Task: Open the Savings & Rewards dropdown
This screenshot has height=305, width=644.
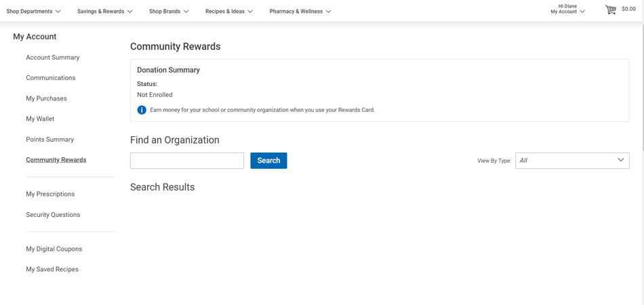Action: [104, 12]
